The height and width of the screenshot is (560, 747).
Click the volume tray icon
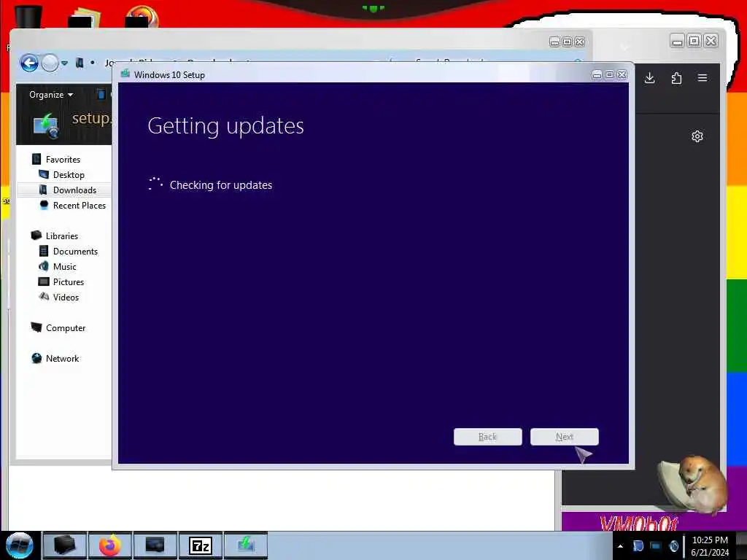click(673, 546)
